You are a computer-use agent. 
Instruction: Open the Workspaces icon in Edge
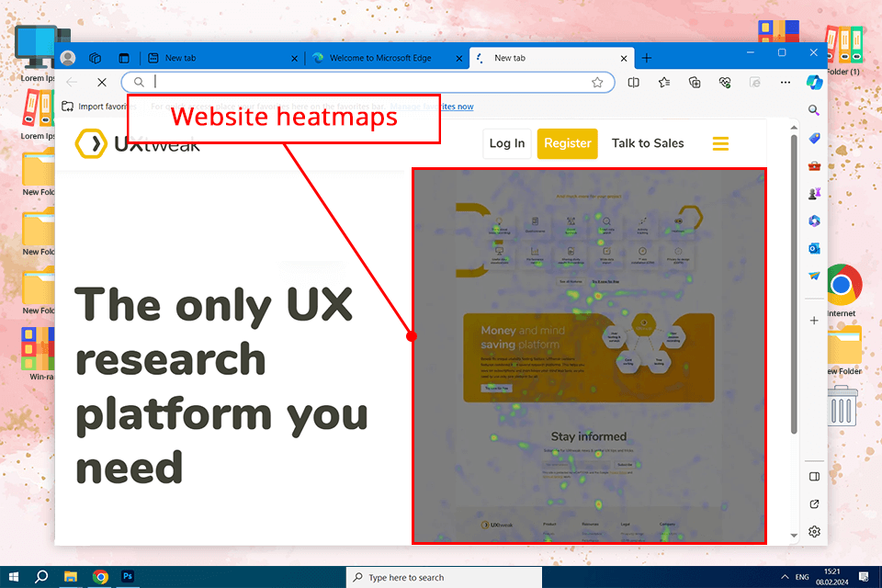(x=95, y=57)
